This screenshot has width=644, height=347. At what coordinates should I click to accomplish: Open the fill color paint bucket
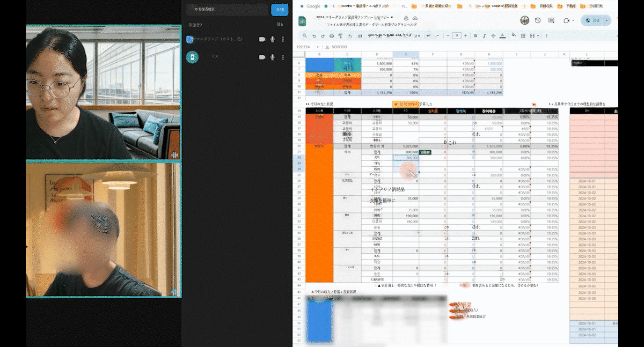tap(514, 36)
